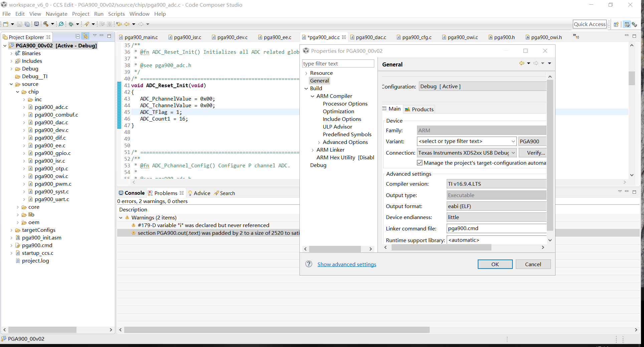Click Link with Editor in Project Explorer
This screenshot has height=347, width=644.
pyautogui.click(x=85, y=36)
